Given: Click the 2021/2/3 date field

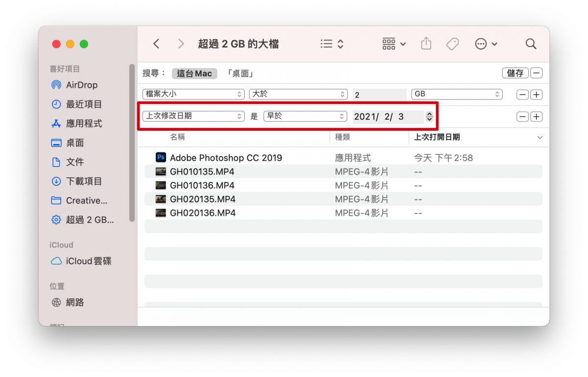Looking at the screenshot, I should 388,117.
